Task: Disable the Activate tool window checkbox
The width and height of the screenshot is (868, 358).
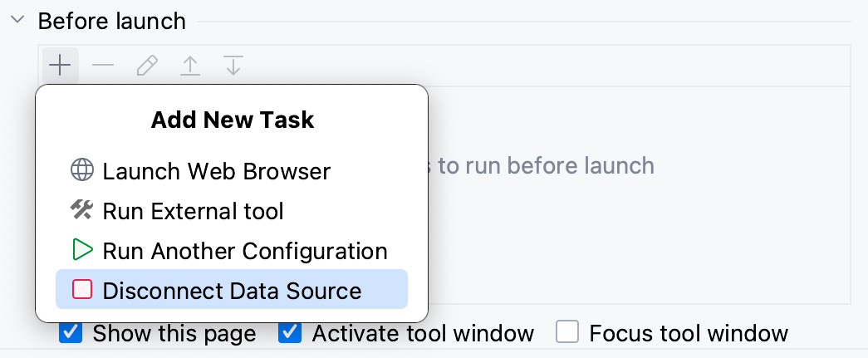Action: click(290, 333)
